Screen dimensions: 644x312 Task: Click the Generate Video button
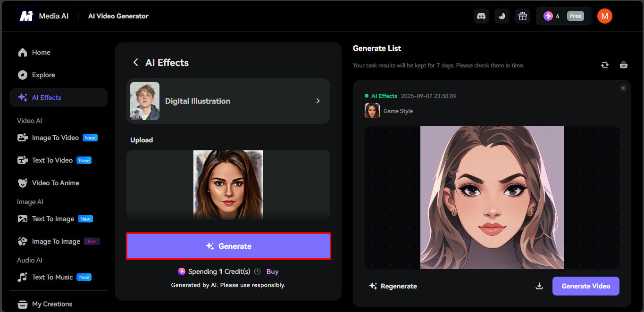[x=585, y=286]
